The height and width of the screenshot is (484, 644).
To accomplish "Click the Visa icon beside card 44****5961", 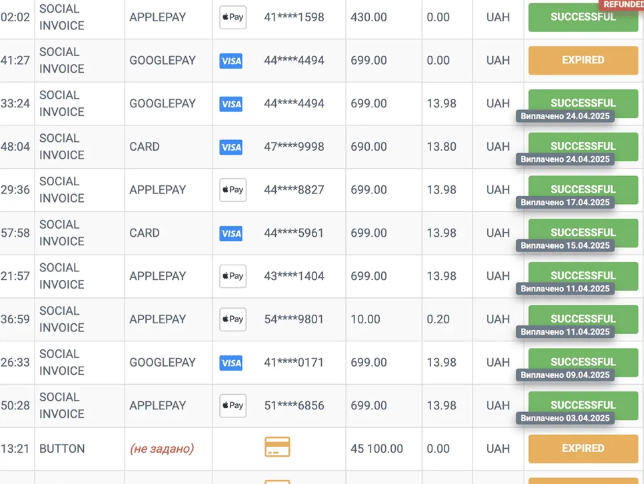I will pyautogui.click(x=231, y=233).
